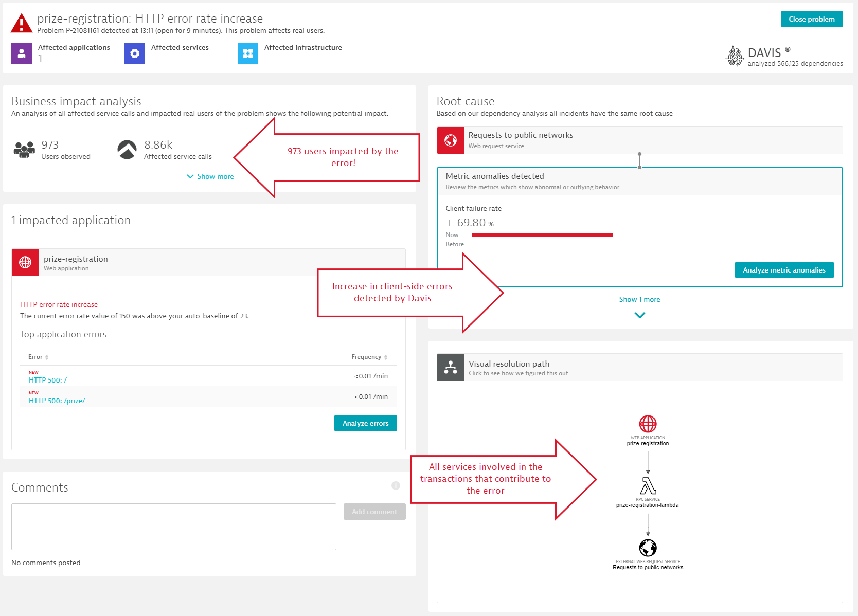Click the DAVIS AI logo icon

(735, 56)
